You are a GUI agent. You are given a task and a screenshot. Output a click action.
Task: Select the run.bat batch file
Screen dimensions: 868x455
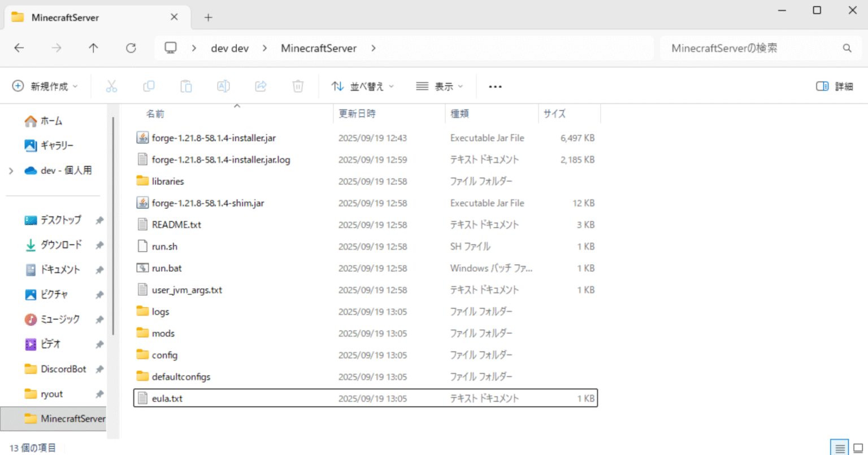point(167,268)
